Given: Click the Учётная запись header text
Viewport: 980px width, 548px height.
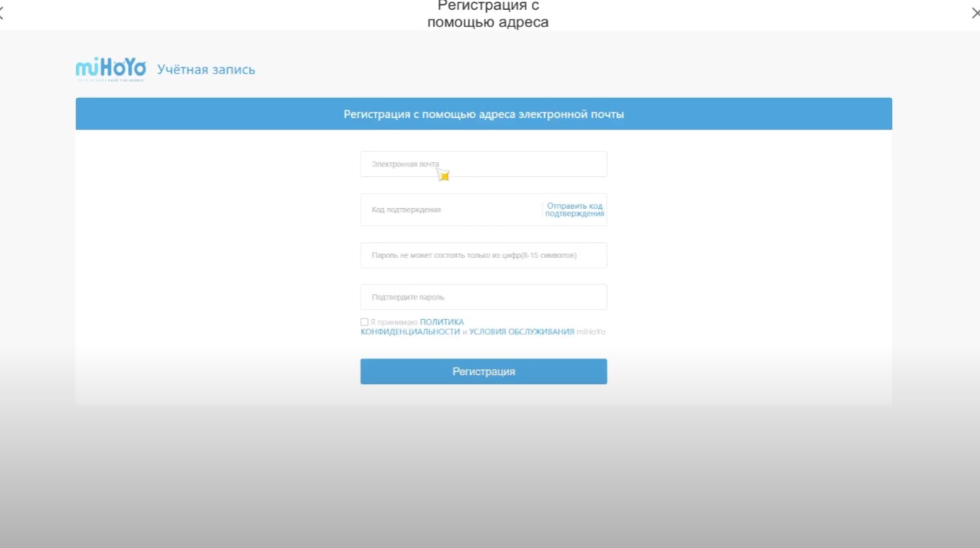Looking at the screenshot, I should pyautogui.click(x=206, y=70).
